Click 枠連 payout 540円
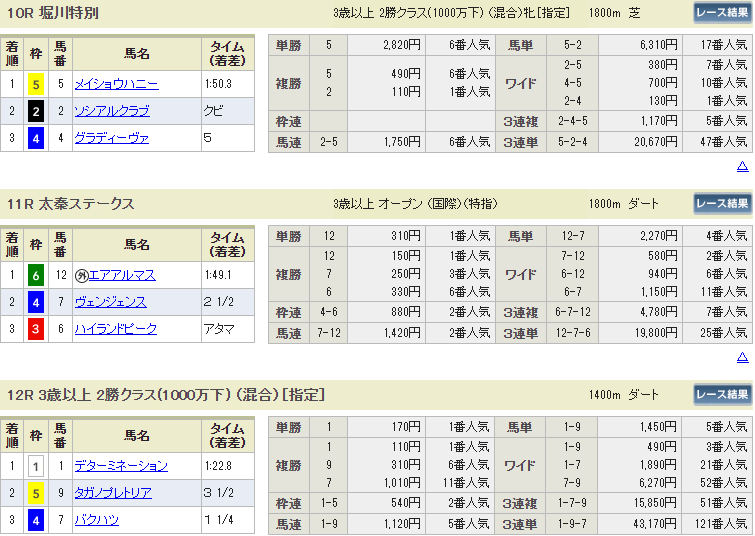The width and height of the screenshot is (755, 536). [405, 503]
